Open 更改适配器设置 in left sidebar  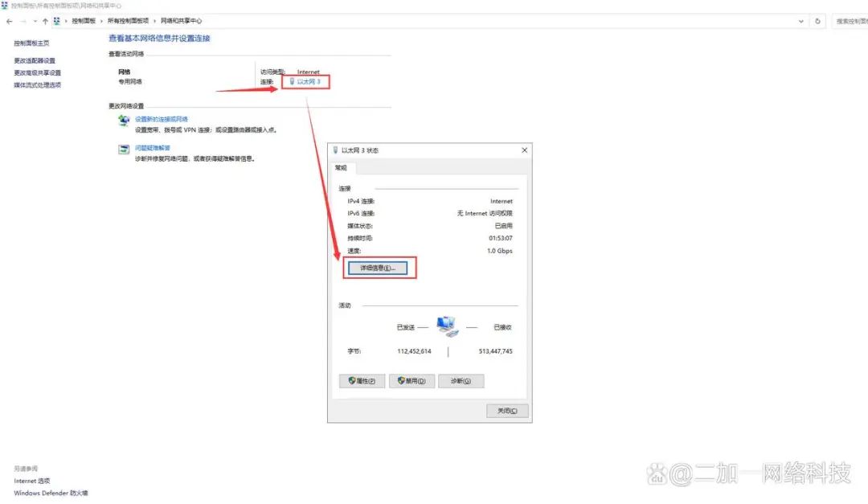[x=35, y=61]
